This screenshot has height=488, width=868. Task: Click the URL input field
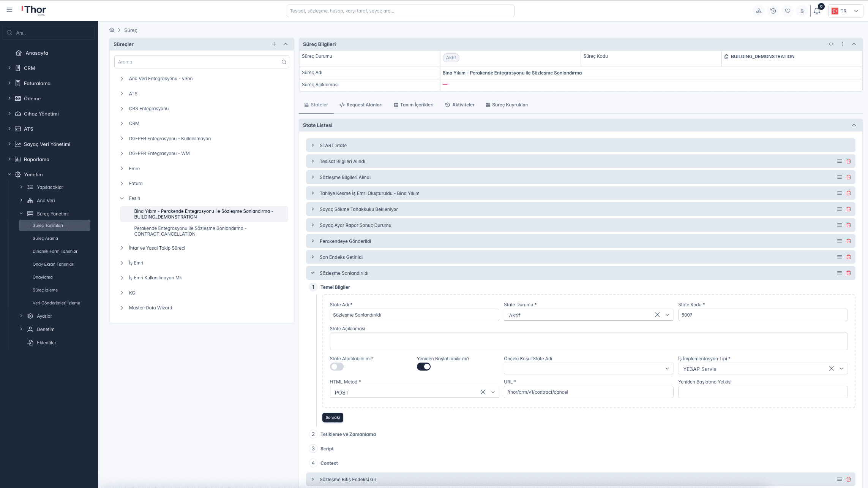pyautogui.click(x=588, y=392)
